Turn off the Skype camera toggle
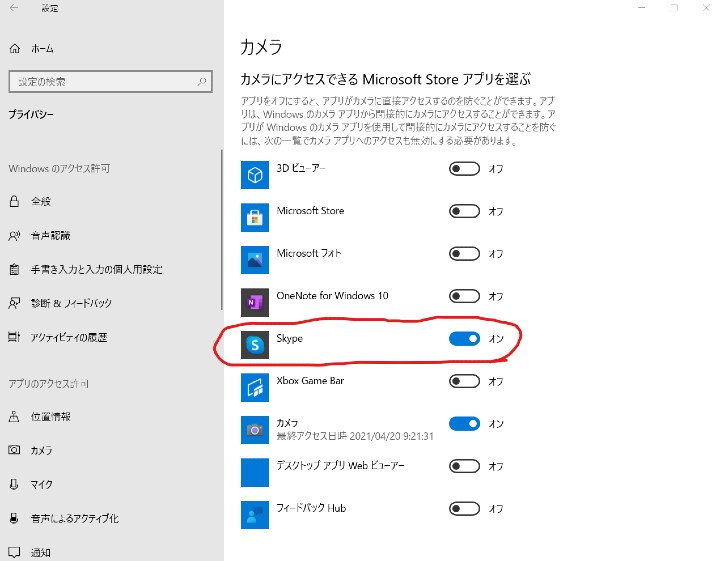 [x=464, y=339]
